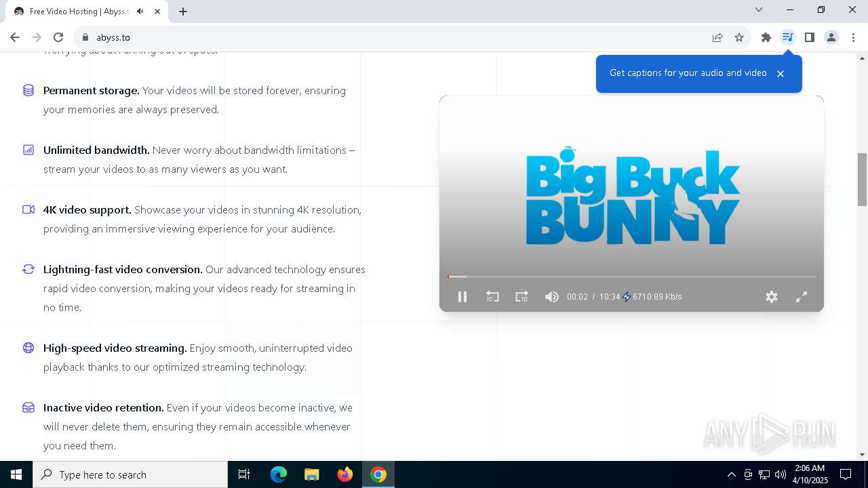Reload the abyss.to page
868x488 pixels.
point(58,37)
